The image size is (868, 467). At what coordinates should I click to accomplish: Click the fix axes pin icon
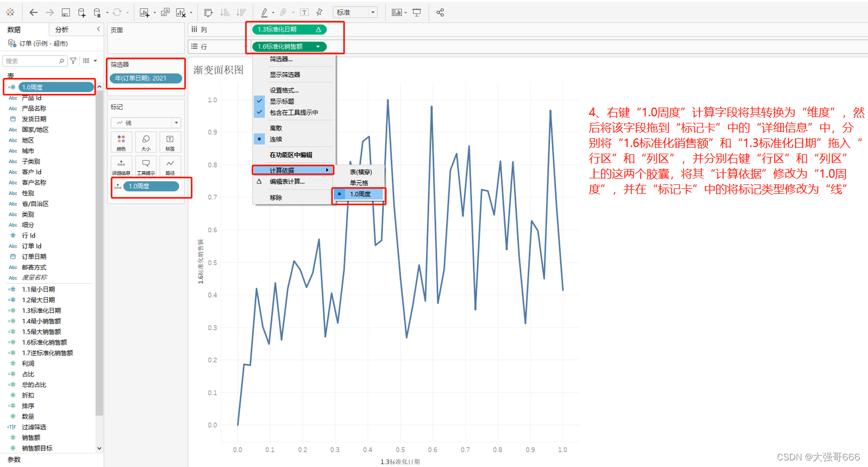[319, 12]
